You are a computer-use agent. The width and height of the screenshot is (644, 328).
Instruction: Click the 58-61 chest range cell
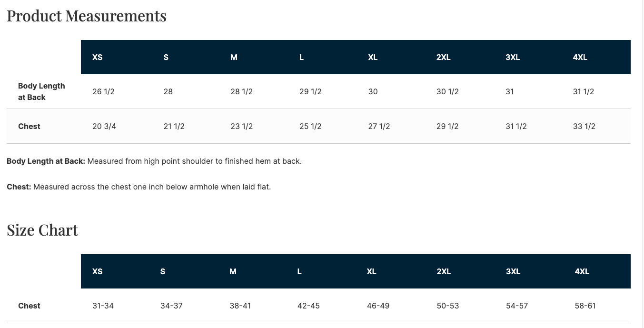point(585,306)
